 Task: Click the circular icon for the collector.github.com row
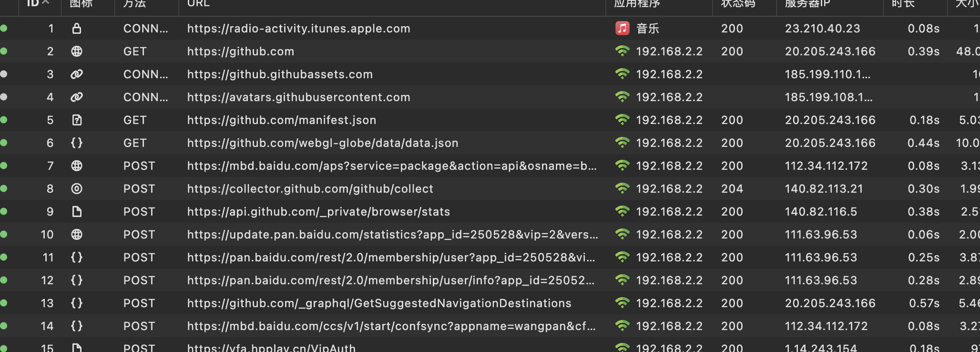[77, 189]
